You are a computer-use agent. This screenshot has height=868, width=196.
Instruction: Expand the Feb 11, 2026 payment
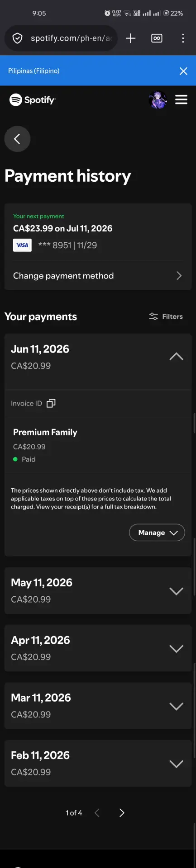coord(98,763)
